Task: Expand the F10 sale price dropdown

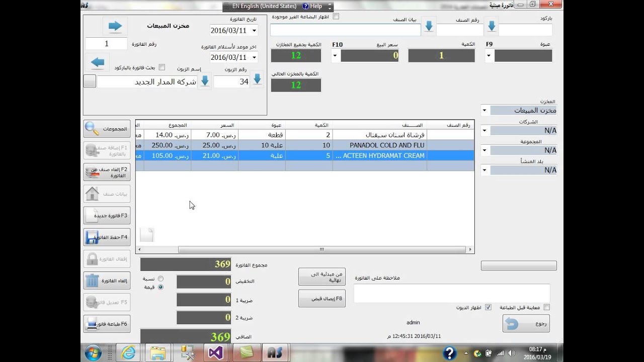Action: pos(336,55)
